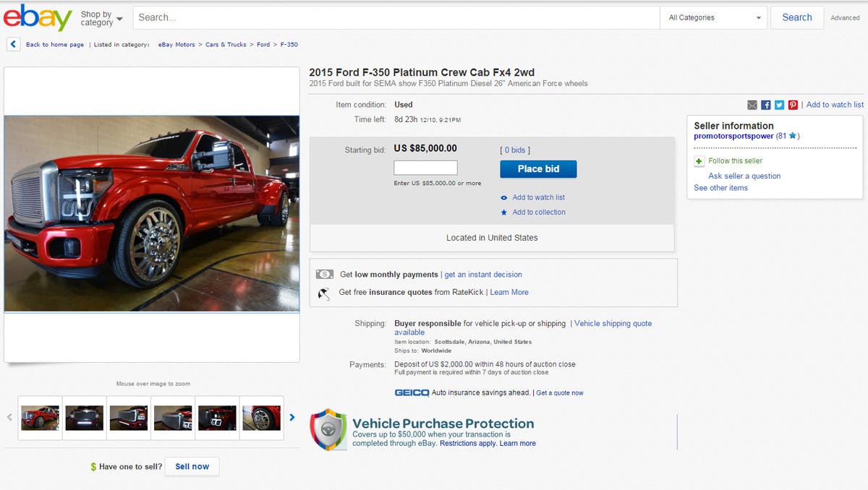868x490 pixels.
Task: Click green plus Follow this seller icon
Action: [x=699, y=161]
